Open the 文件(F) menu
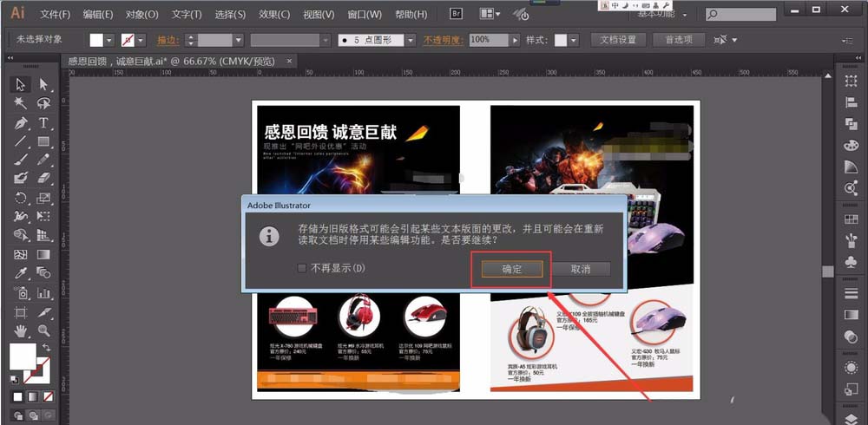 coord(55,15)
